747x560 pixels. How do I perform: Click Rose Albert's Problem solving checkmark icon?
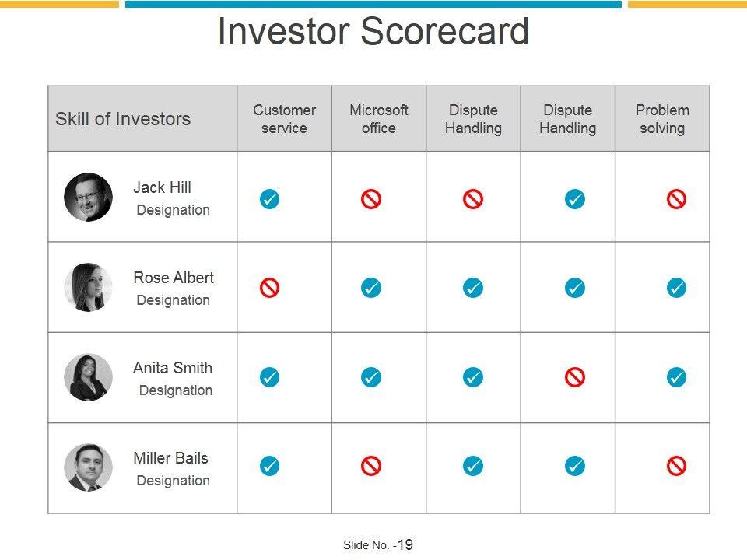click(676, 288)
